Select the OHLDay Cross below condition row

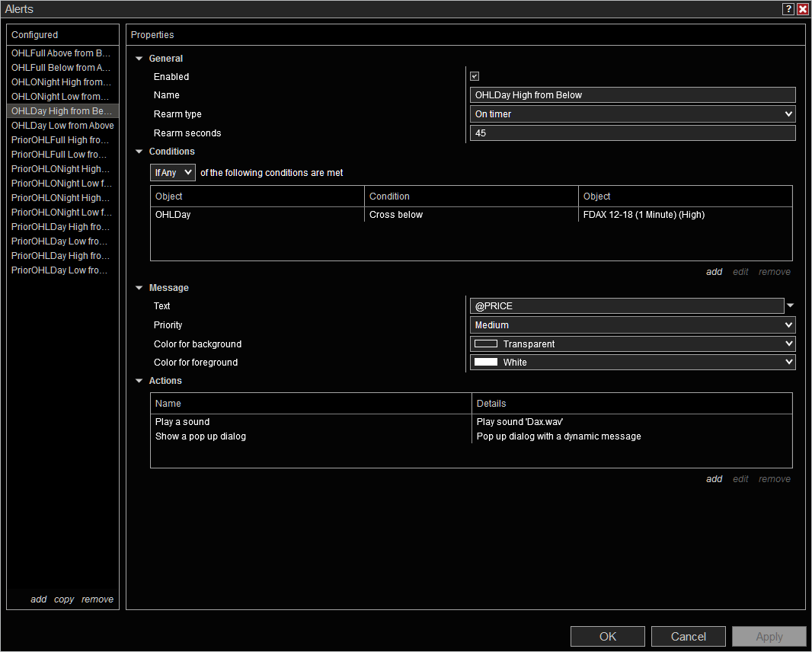tap(396, 215)
